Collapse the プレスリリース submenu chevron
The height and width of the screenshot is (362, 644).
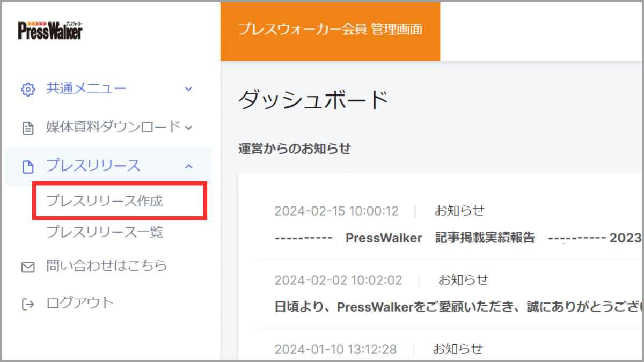(x=188, y=166)
